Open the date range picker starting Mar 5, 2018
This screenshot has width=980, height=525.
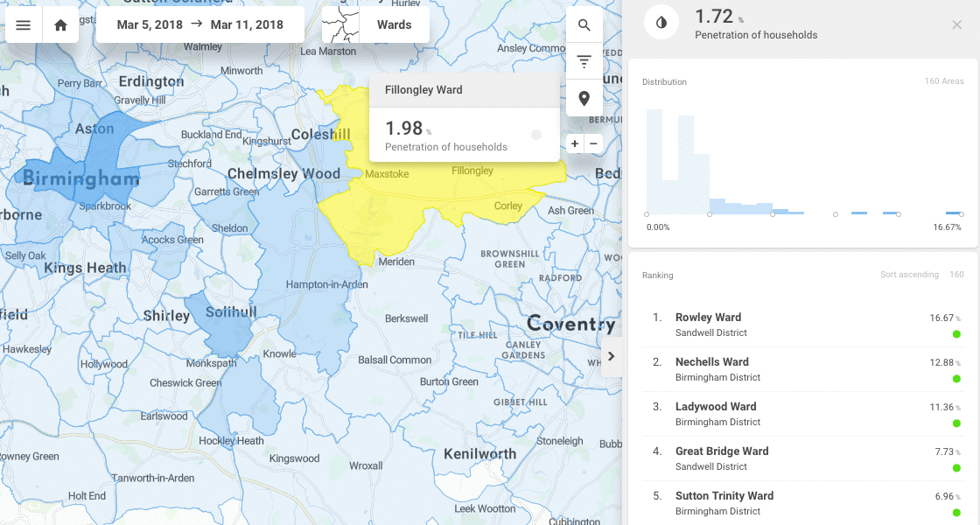tap(150, 24)
